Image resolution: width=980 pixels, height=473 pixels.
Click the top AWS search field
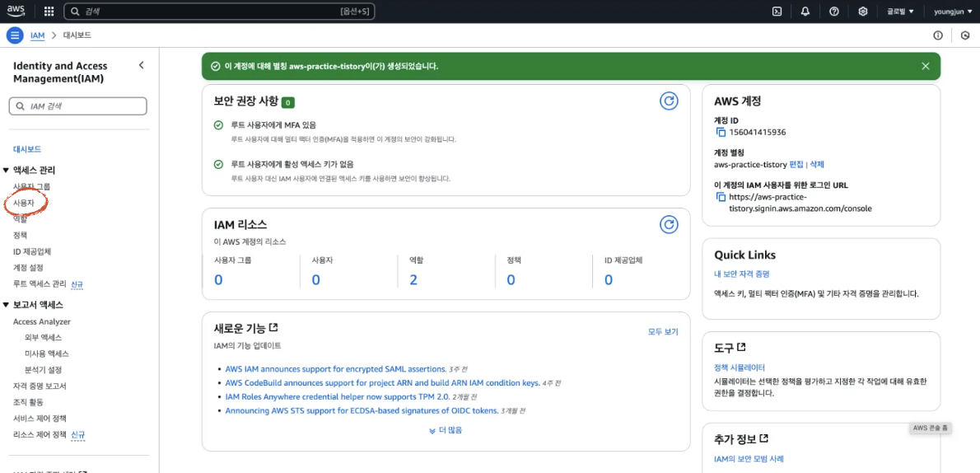click(x=219, y=12)
